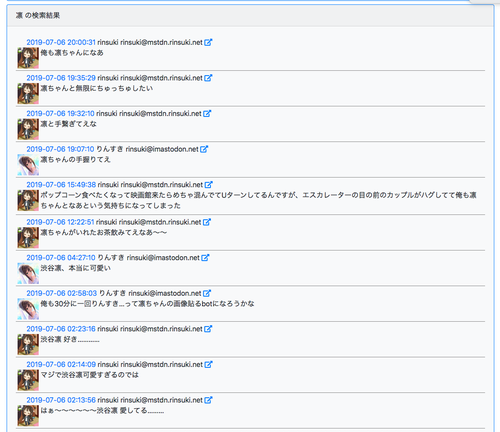Click timestamp 2019-07-06 12:22:51
The height and width of the screenshot is (432, 500).
(x=60, y=222)
